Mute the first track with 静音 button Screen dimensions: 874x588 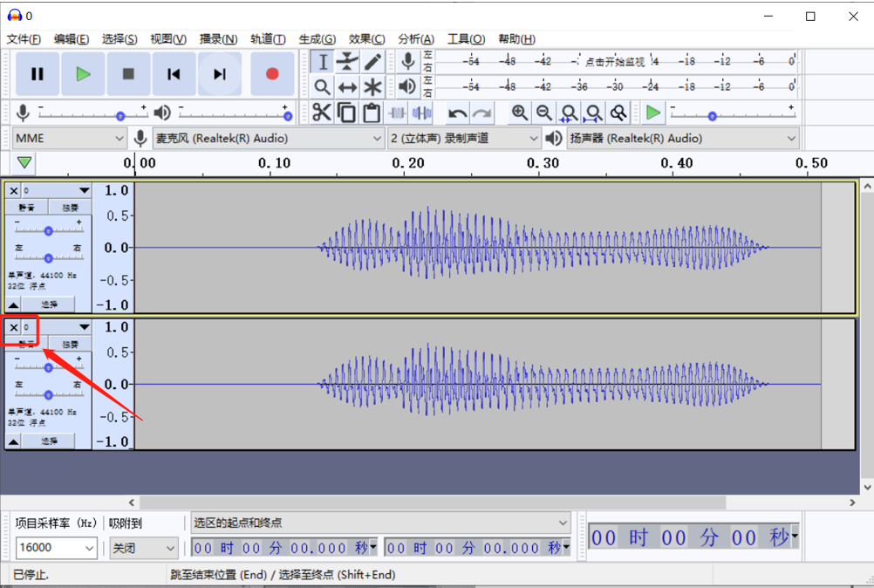[27, 208]
